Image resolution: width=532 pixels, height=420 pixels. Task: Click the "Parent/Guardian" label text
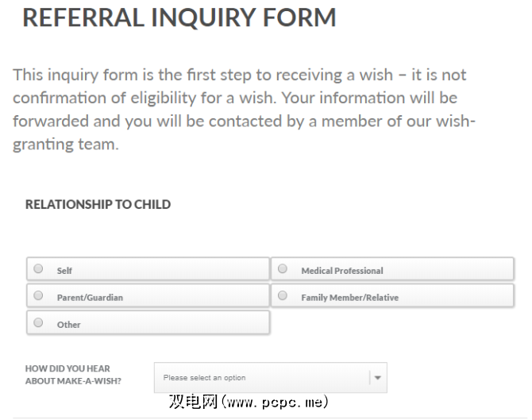tap(90, 298)
